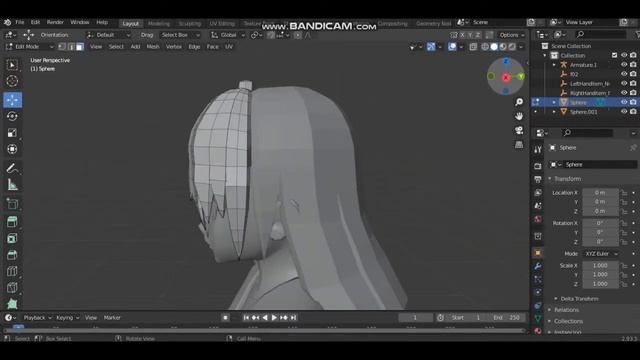This screenshot has width=640, height=360.
Task: Hide the Sphere object eye icon
Action: [624, 102]
